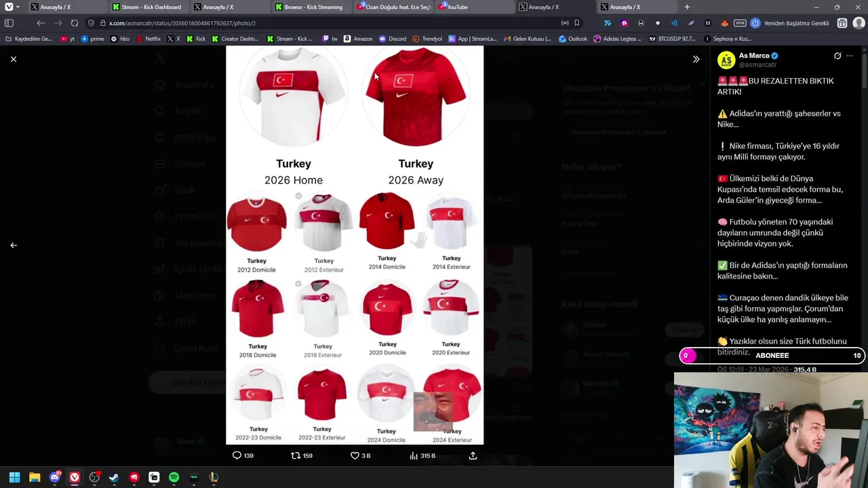The height and width of the screenshot is (488, 868).
Task: Click the @asmarcatr handle
Action: pyautogui.click(x=757, y=64)
